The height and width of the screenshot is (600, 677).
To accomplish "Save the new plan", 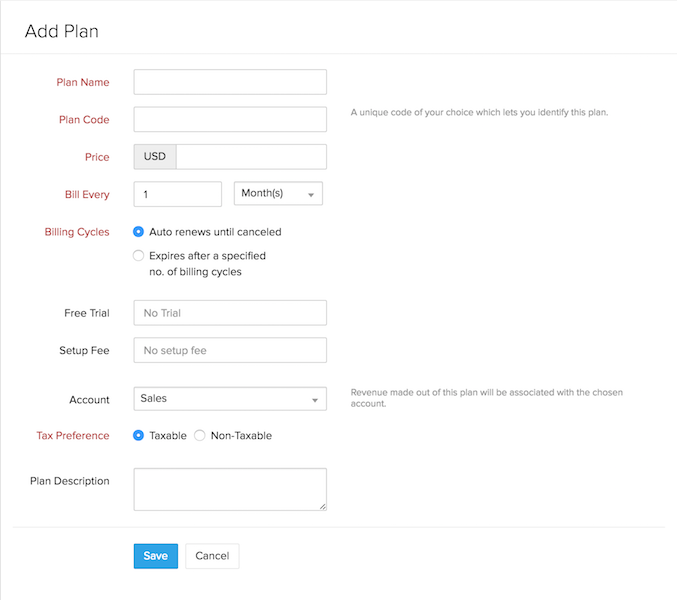I will pos(155,556).
